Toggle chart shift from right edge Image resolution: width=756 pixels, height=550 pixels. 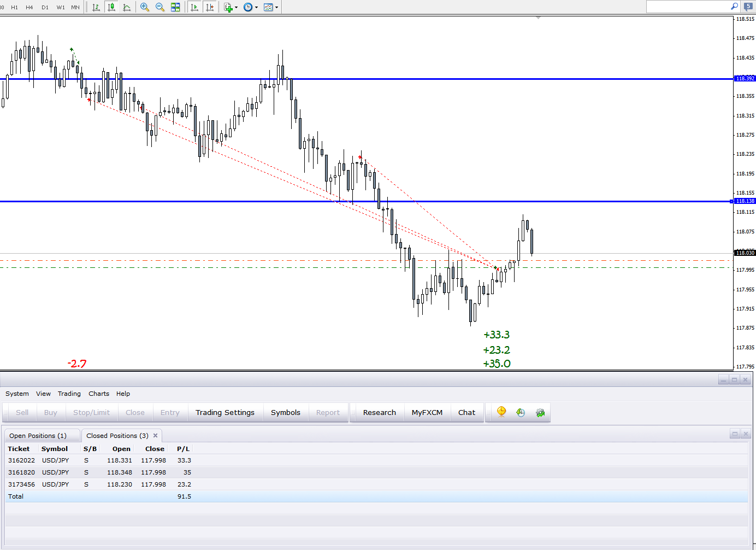pos(209,7)
